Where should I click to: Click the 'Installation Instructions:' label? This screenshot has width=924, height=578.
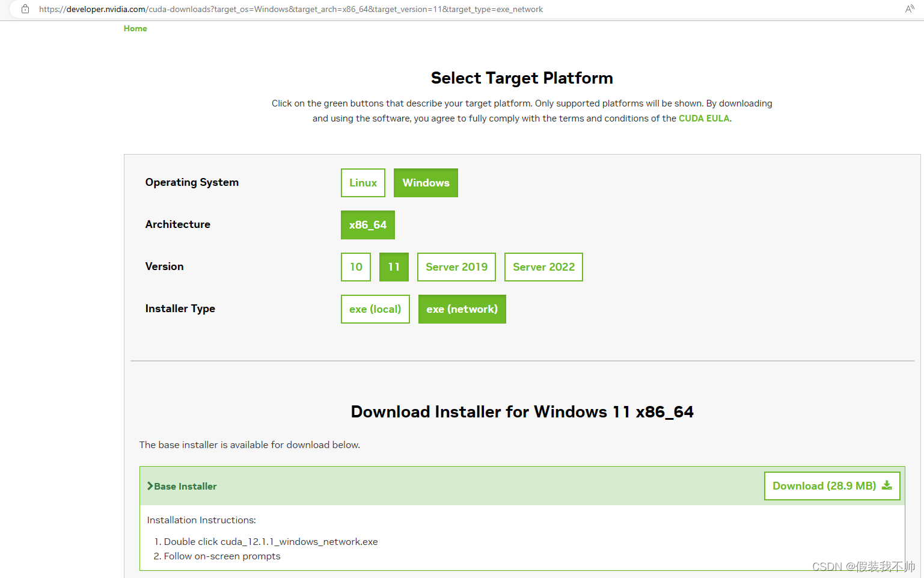(x=201, y=520)
